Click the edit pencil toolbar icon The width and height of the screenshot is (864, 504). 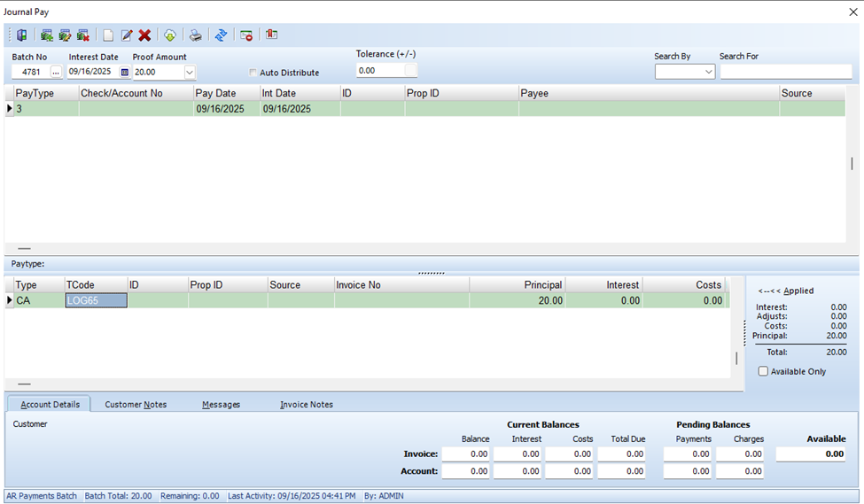127,35
